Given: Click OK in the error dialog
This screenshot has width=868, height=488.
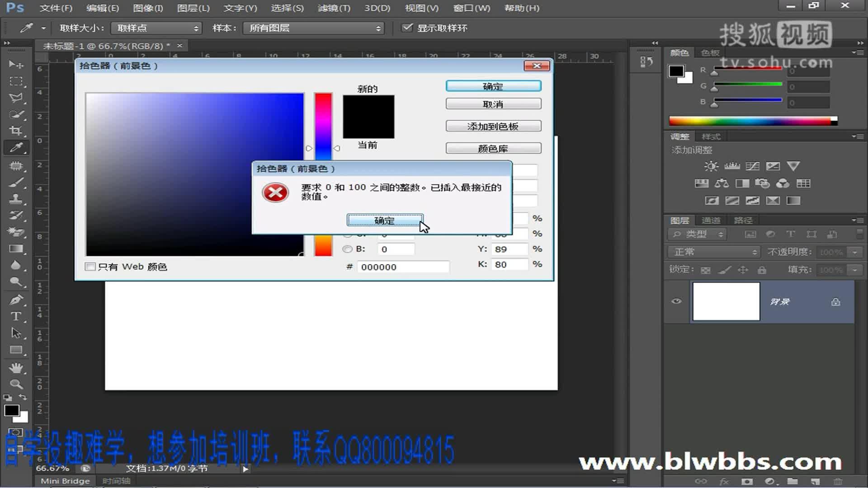Looking at the screenshot, I should tap(385, 221).
